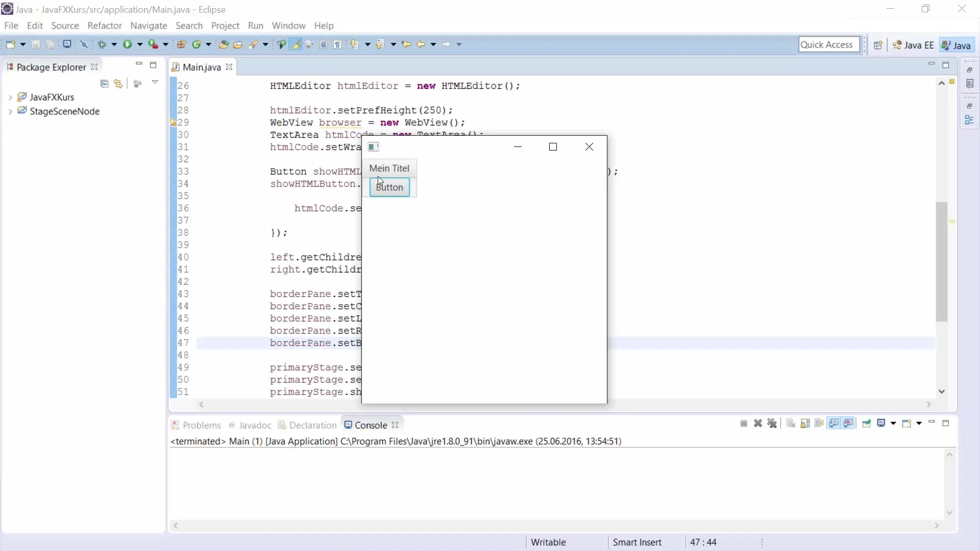
Task: Click the Open a Terminal monitor icon
Action: coord(67,44)
